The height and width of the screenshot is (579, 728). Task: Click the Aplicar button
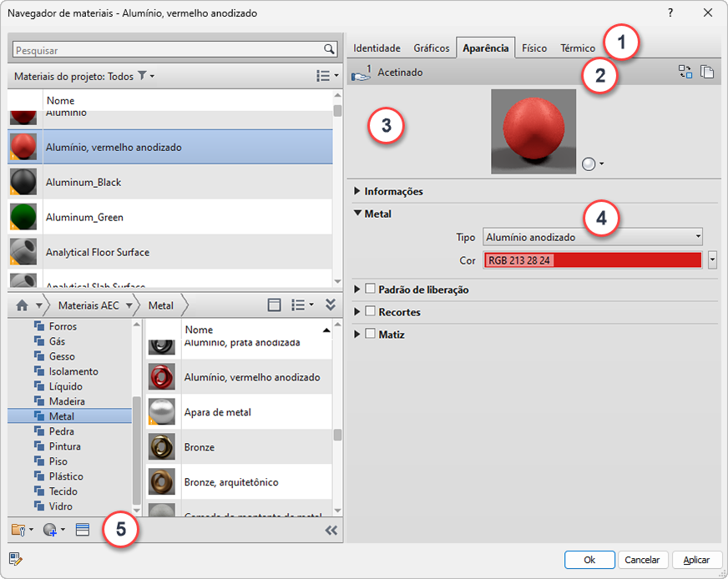696,560
